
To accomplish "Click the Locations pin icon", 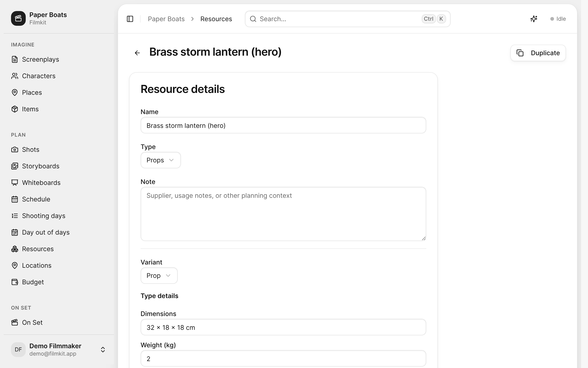I will click(14, 265).
